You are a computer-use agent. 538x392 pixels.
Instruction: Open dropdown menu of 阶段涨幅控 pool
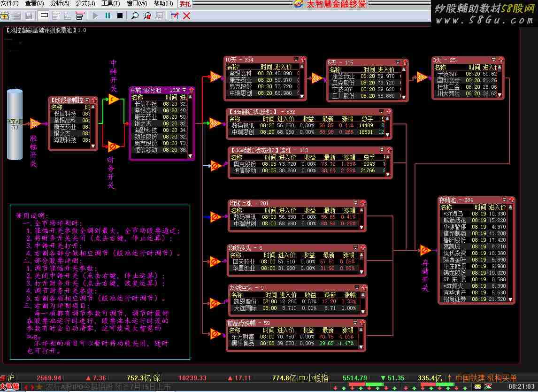click(87, 100)
